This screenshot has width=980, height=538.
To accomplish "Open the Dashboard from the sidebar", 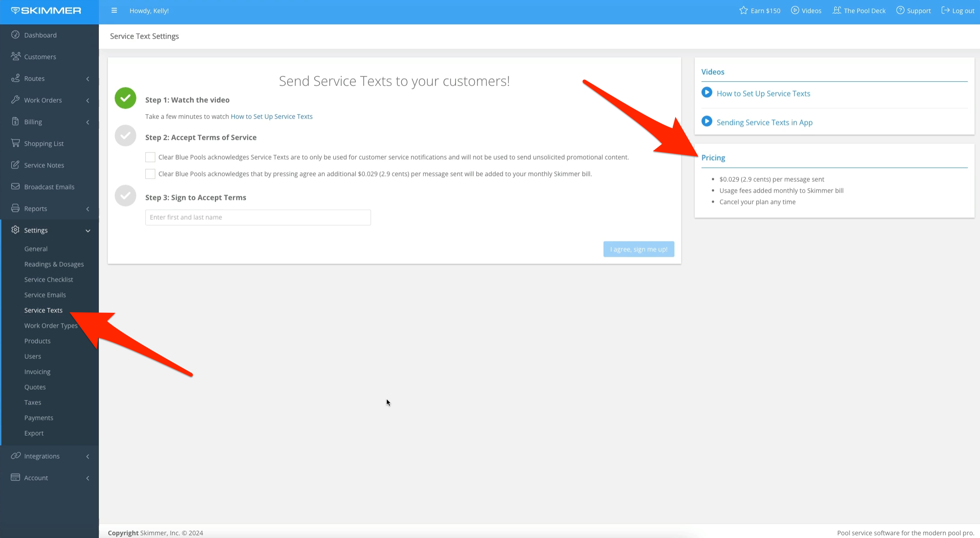I will tap(40, 35).
